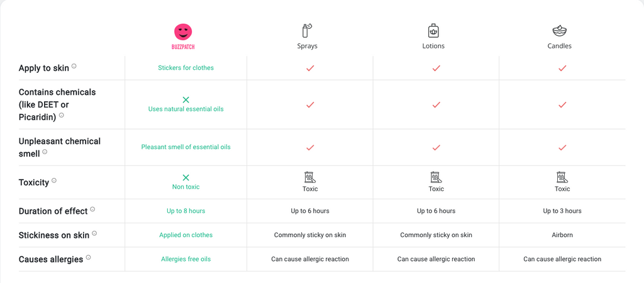
Task: Click Stickers for clothes text
Action: point(186,68)
